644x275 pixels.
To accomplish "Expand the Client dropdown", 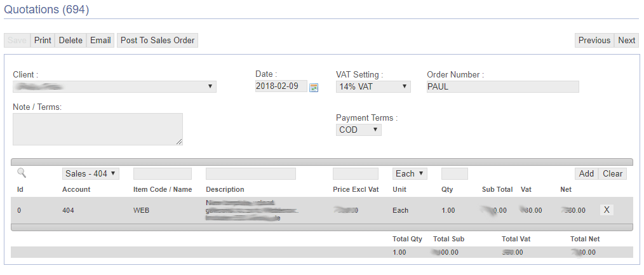I will (114, 87).
